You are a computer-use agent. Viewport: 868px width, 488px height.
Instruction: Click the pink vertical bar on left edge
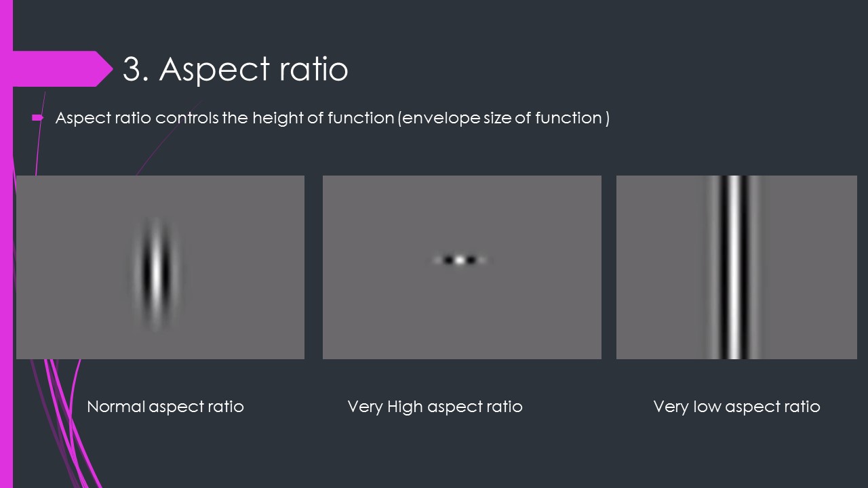point(6,271)
